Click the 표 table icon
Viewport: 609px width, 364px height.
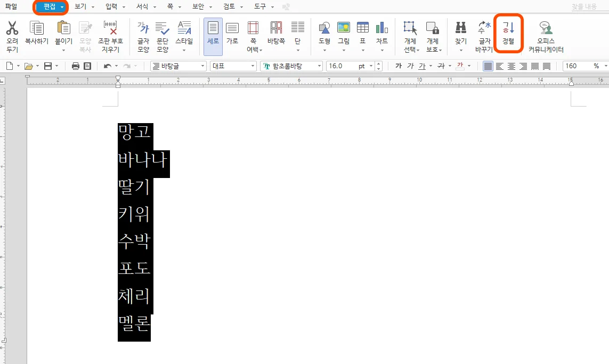pos(363,28)
